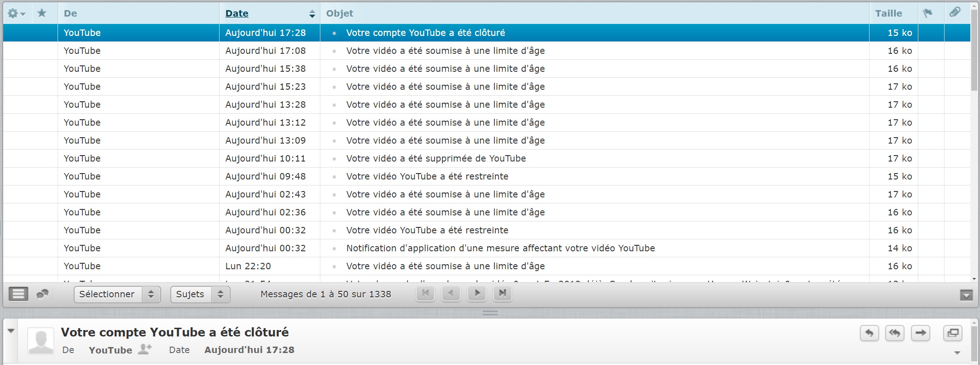The width and height of the screenshot is (980, 365).
Task: Select the message from Aujourd'hui 13:09
Action: [x=487, y=140]
